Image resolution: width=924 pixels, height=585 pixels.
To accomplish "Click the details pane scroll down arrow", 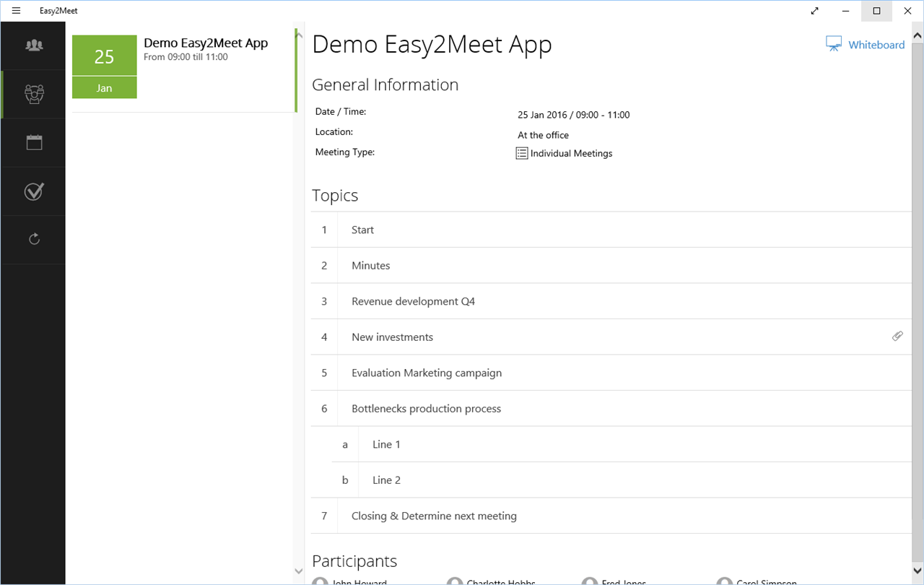I will pos(918,571).
